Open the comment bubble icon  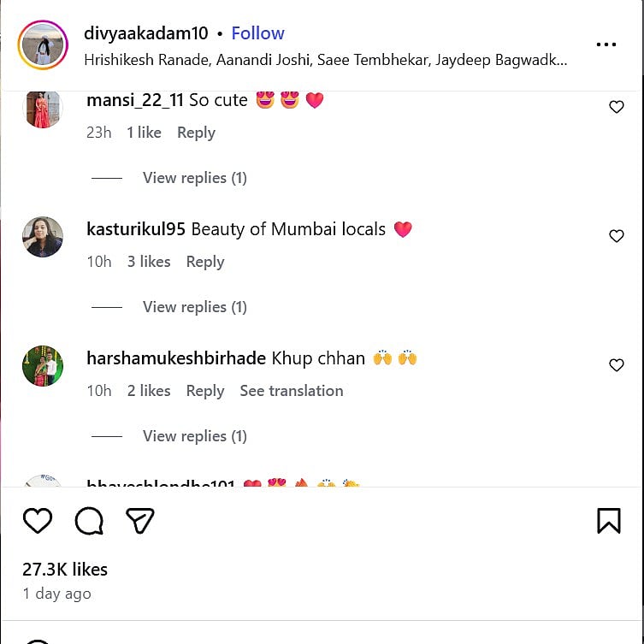click(89, 520)
